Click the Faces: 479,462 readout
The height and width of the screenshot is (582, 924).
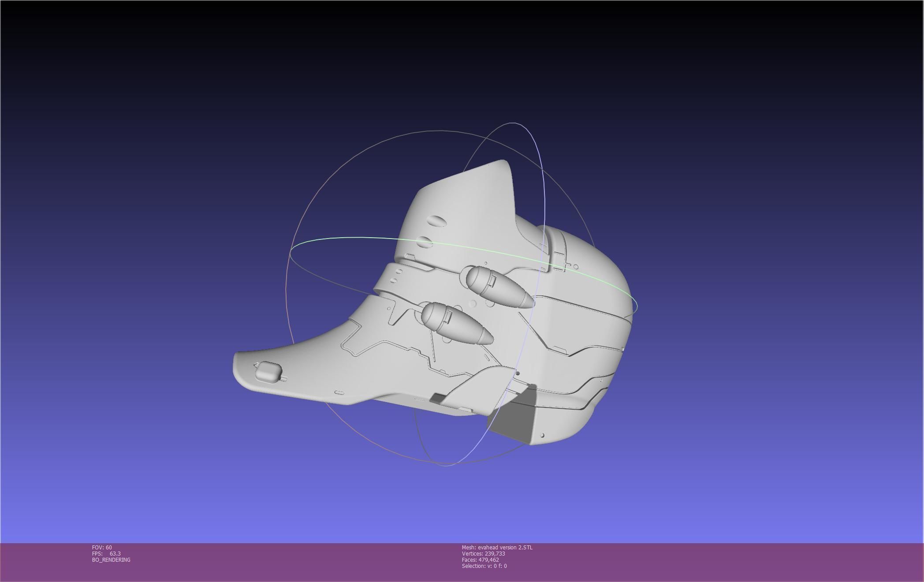point(480,560)
